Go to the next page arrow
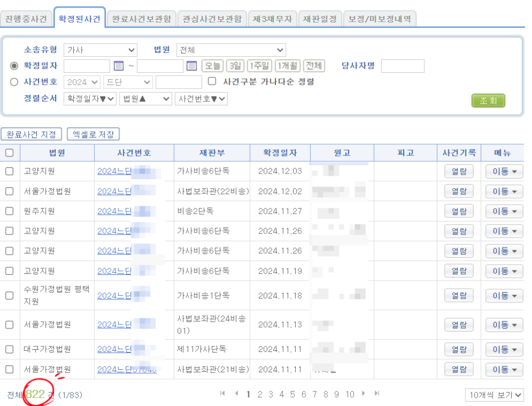 363,393
